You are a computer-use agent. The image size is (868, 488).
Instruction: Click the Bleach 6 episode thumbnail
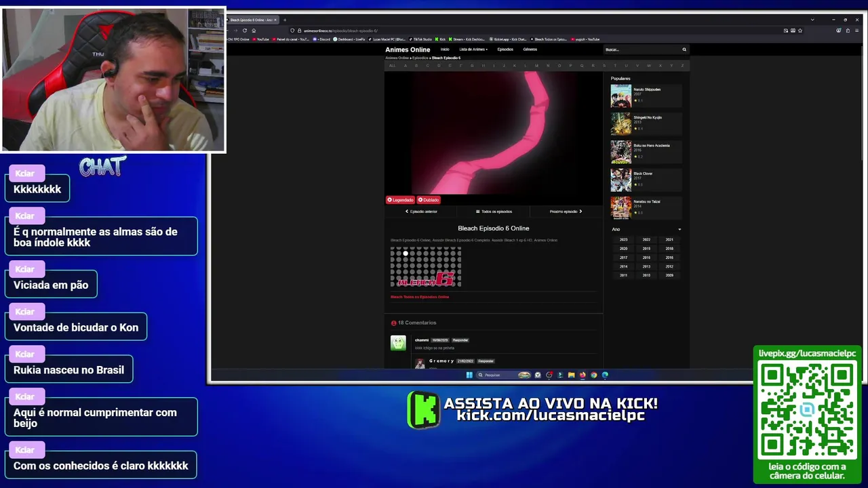point(426,267)
